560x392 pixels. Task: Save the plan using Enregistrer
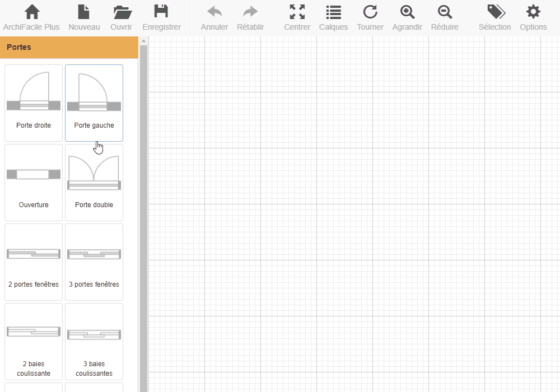(x=161, y=12)
